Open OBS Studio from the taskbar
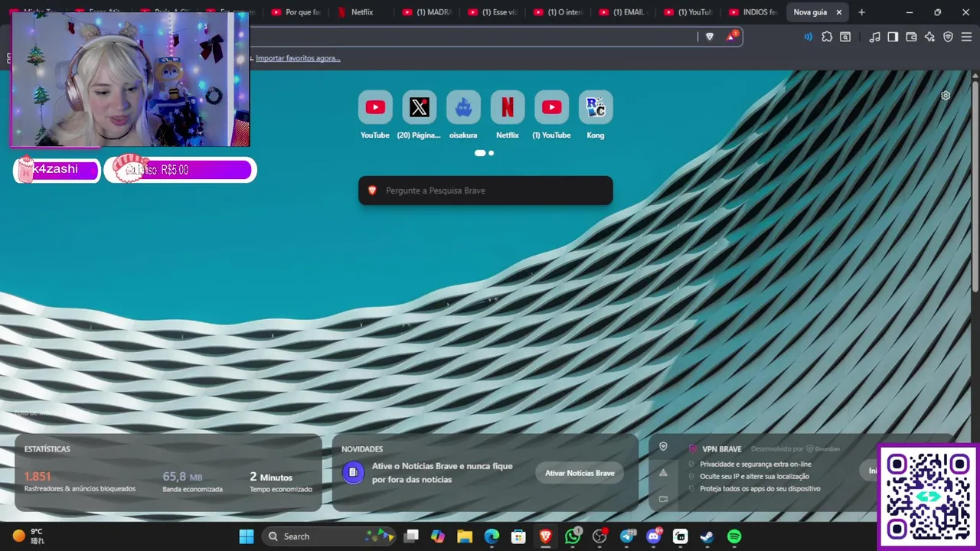The height and width of the screenshot is (551, 980). click(x=599, y=536)
